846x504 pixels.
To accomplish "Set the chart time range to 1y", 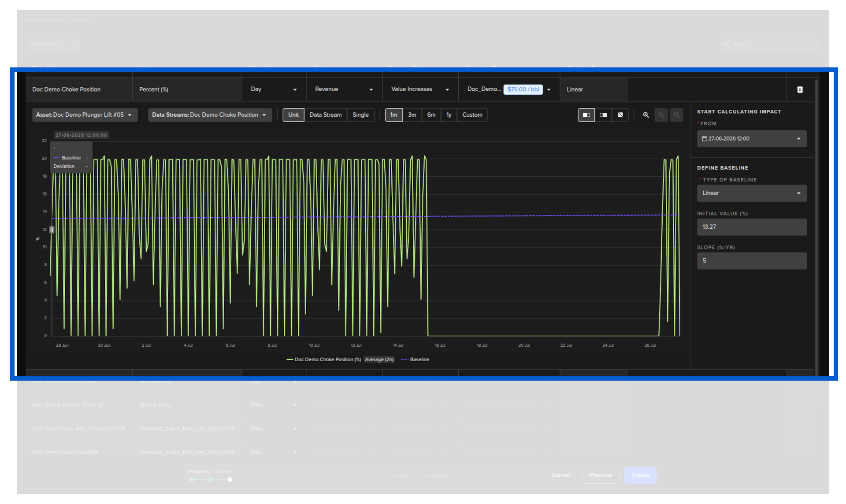I will coord(449,115).
